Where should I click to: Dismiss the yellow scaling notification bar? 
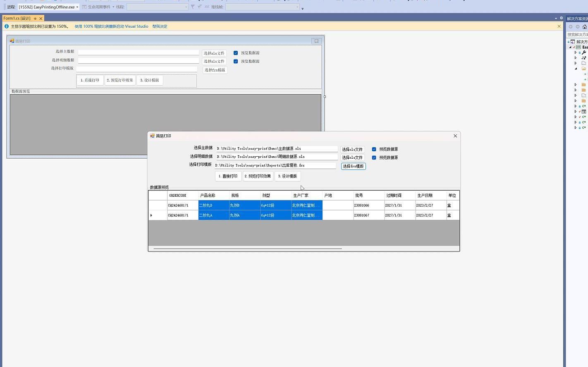559,26
